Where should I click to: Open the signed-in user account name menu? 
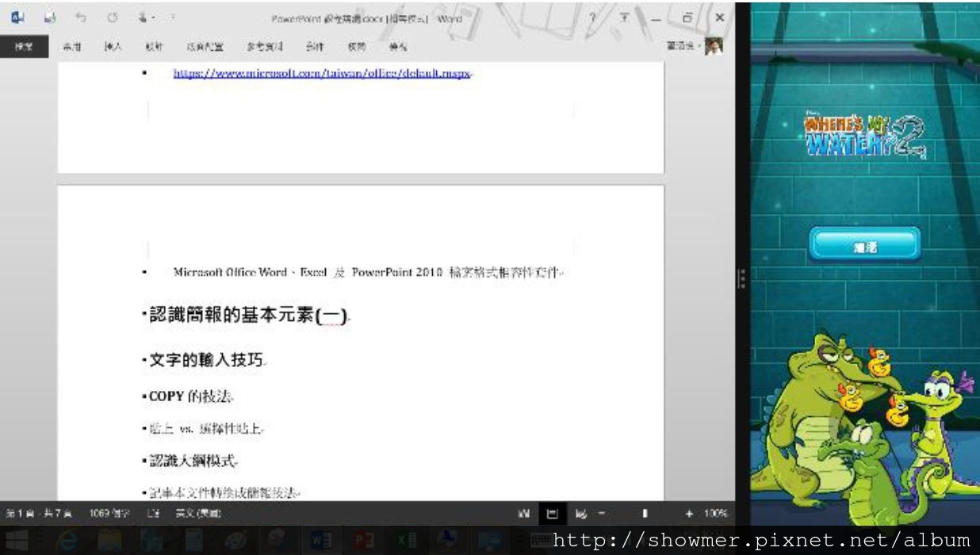683,47
